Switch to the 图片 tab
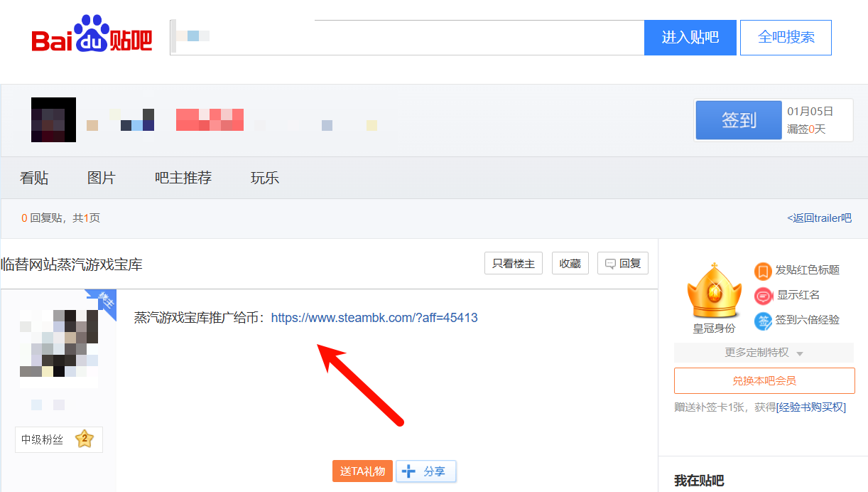Screen dimensions: 868x492 pyautogui.click(x=101, y=178)
